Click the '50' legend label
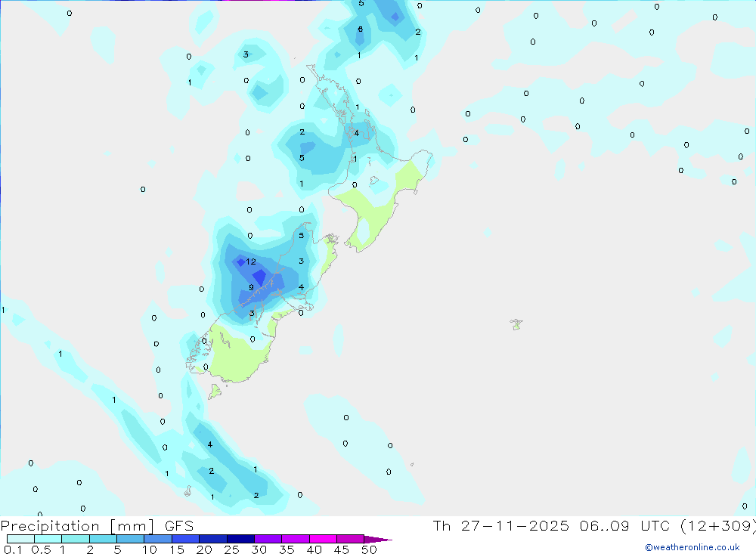The height and width of the screenshot is (554, 756). (369, 549)
